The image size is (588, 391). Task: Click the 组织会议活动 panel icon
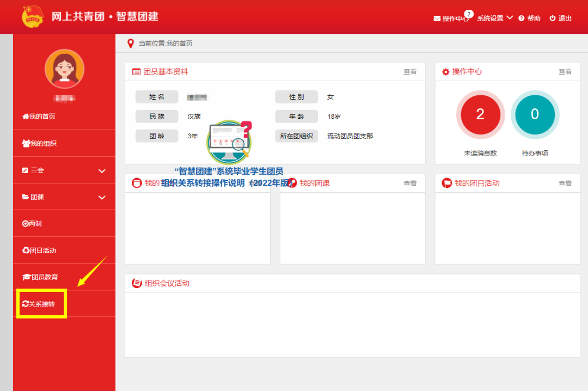click(x=137, y=283)
